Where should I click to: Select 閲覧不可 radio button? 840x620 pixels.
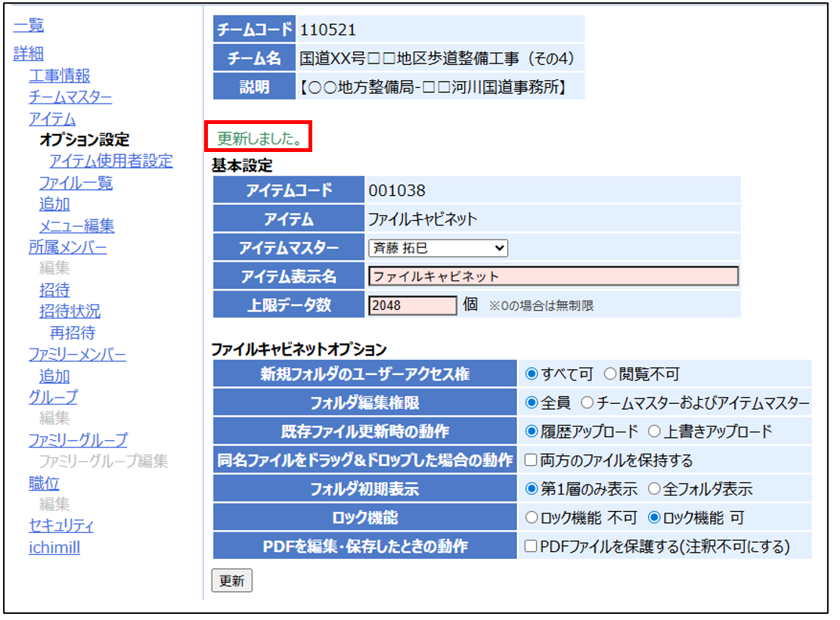(x=610, y=374)
